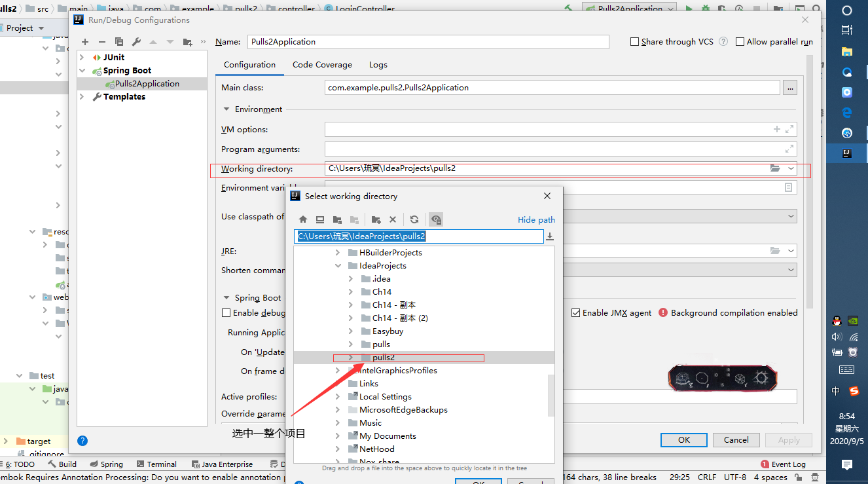Go to Home directory in working directory chooser
This screenshot has width=868, height=484.
pos(303,219)
